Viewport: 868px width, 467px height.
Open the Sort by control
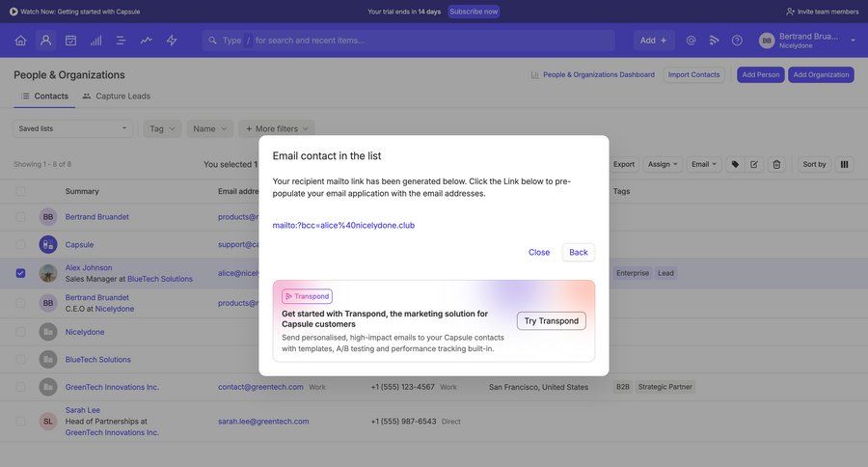[814, 165]
